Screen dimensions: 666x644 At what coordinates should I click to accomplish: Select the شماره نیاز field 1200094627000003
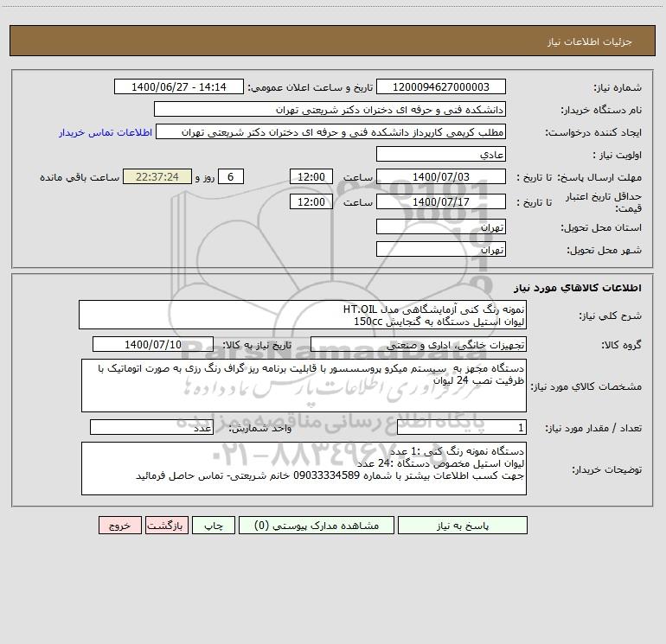pyautogui.click(x=441, y=86)
